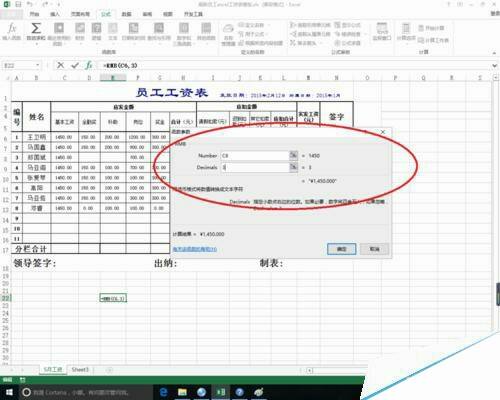
Task: Click the Watch Window icon in the ribbon
Action: click(x=382, y=31)
